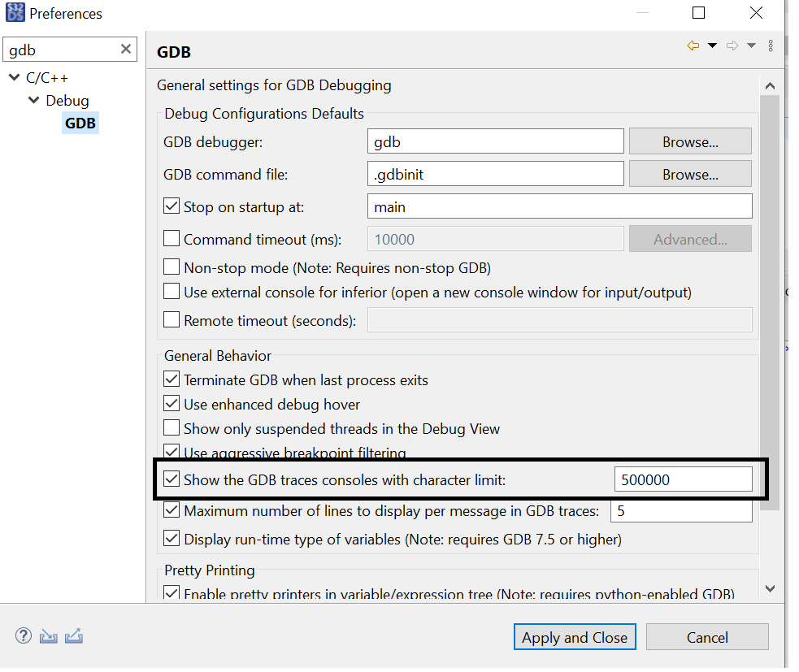Toggle Show the GDB traces consoles checkbox

[x=172, y=479]
